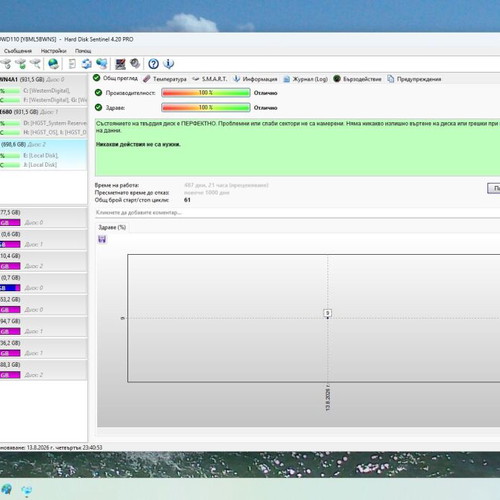Open help via the question mark icon
The width and height of the screenshot is (500, 500).
tap(153, 64)
